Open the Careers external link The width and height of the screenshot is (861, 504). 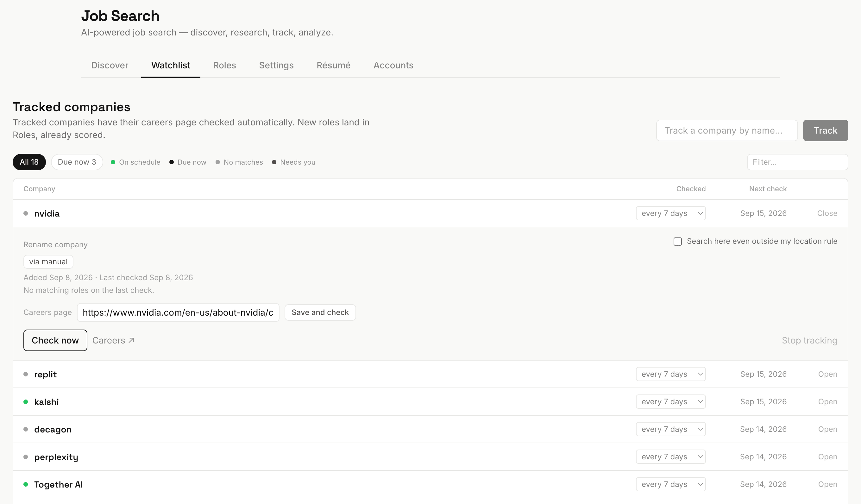click(113, 340)
